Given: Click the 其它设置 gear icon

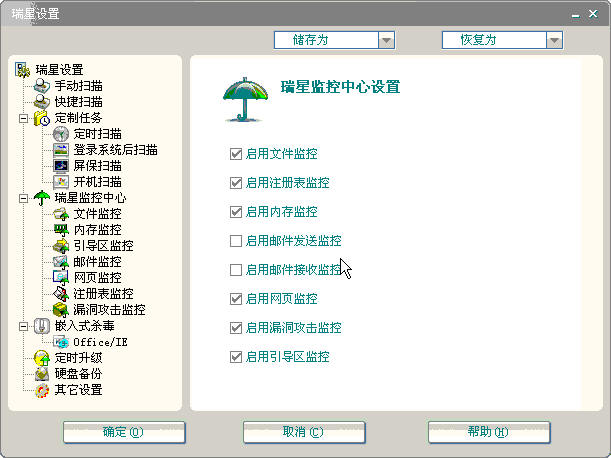Looking at the screenshot, I should click(x=42, y=390).
